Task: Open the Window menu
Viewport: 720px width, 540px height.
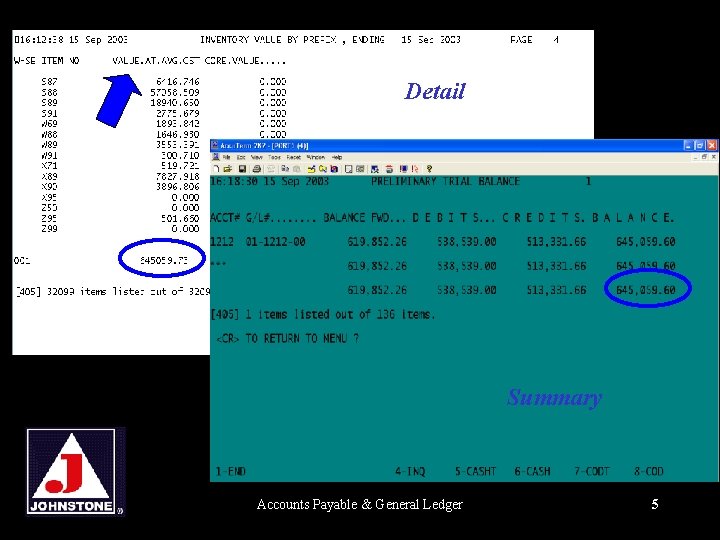Action: click(x=315, y=158)
